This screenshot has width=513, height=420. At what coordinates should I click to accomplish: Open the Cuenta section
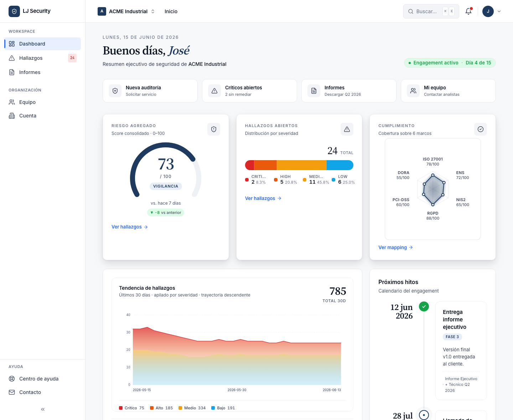tap(43, 116)
